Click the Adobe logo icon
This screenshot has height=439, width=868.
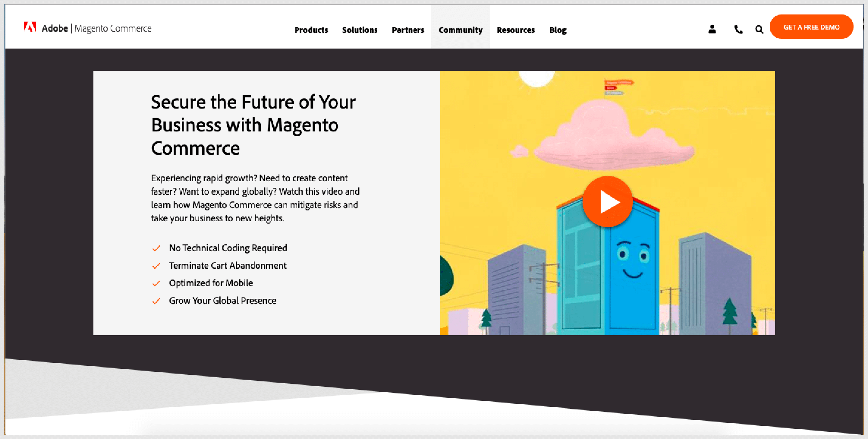click(28, 27)
